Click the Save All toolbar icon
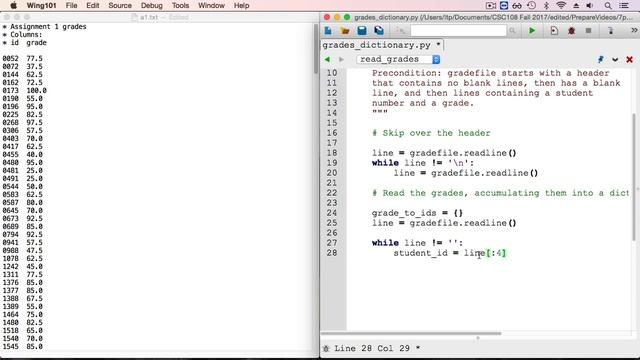Image resolution: width=640 pixels, height=360 pixels. point(379,31)
